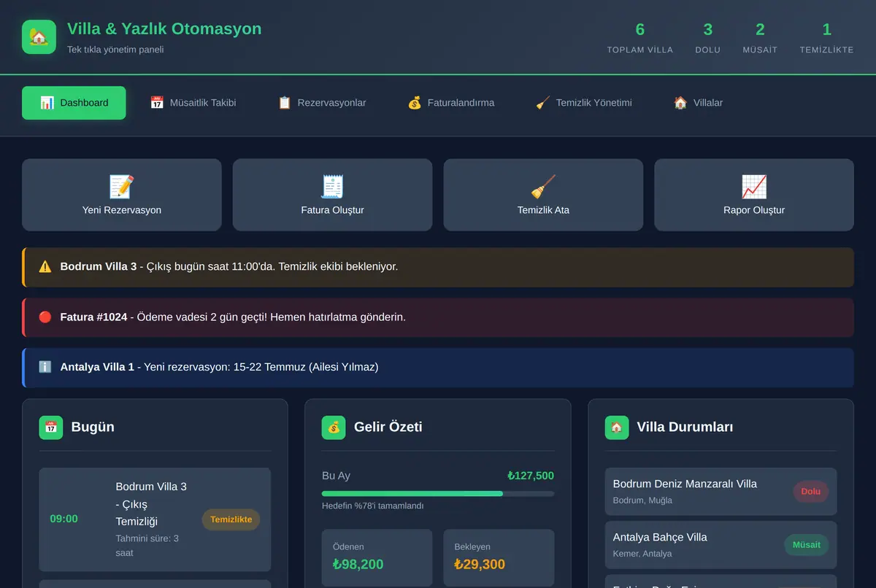This screenshot has width=876, height=588.
Task: Click the Müsait badge on Antalya Bahçe Villa
Action: click(x=807, y=545)
